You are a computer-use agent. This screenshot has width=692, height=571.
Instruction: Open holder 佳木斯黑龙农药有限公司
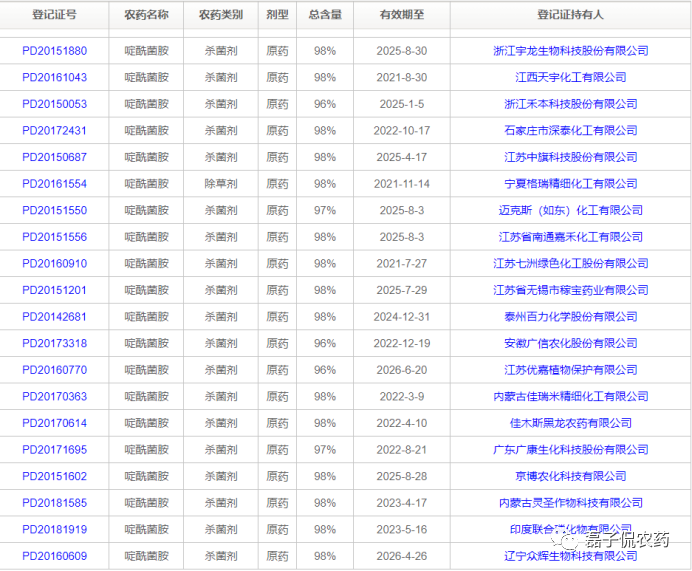(571, 423)
